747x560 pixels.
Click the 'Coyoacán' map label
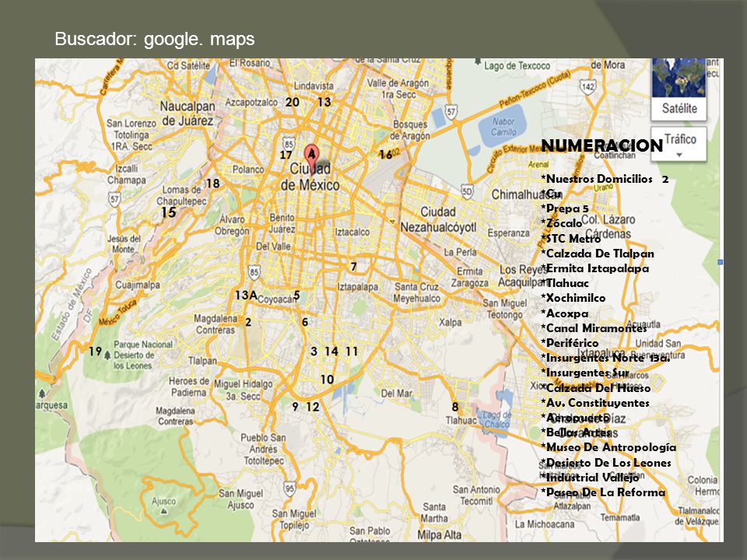(x=277, y=299)
